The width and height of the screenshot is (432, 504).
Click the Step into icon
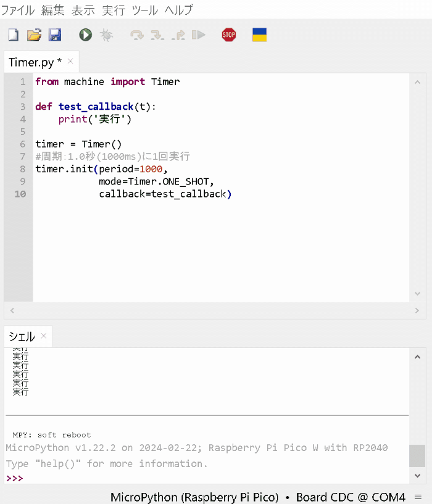coord(157,35)
